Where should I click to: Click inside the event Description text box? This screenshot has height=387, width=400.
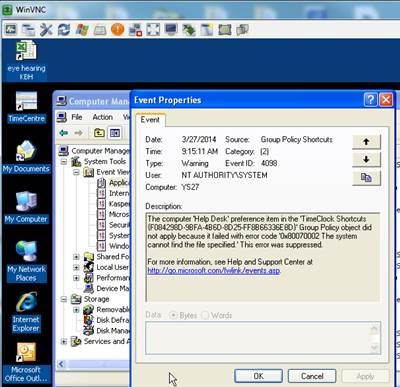263,257
